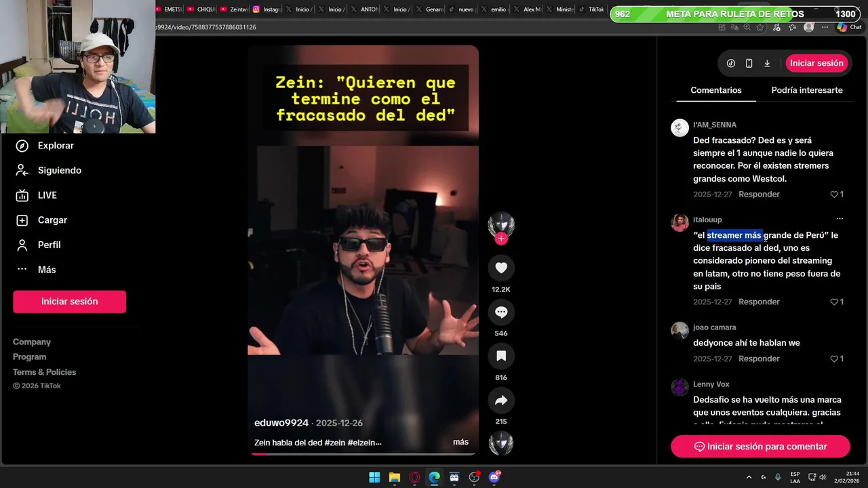Click the volume icon in system tray

click(823, 477)
